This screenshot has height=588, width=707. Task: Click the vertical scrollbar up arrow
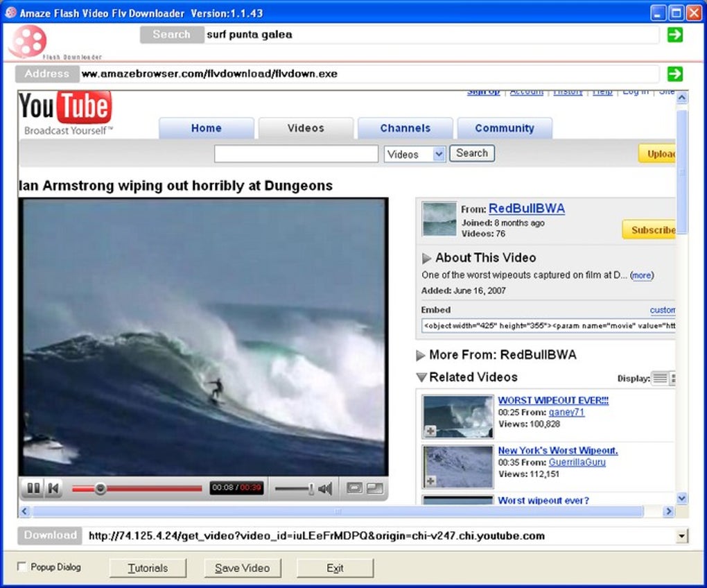point(682,97)
